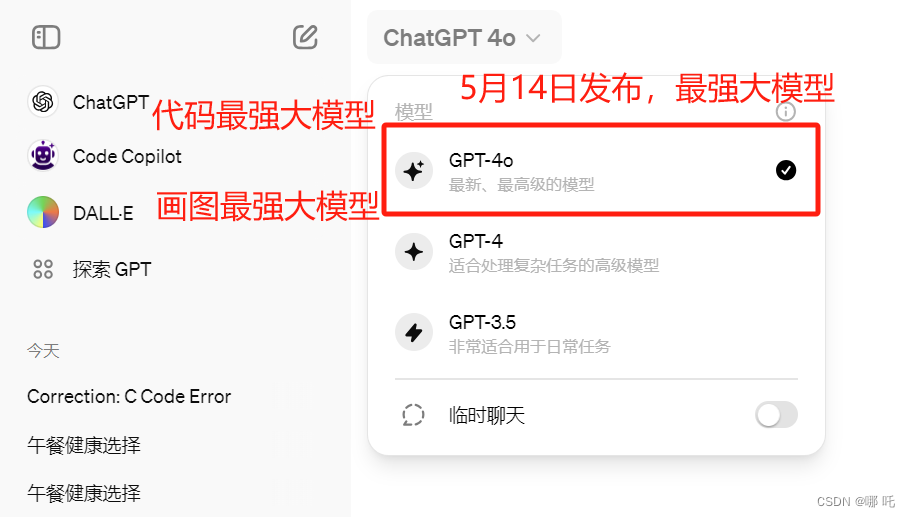Click the info icon in model menu
Screen dimensions: 910x517
coord(786,111)
